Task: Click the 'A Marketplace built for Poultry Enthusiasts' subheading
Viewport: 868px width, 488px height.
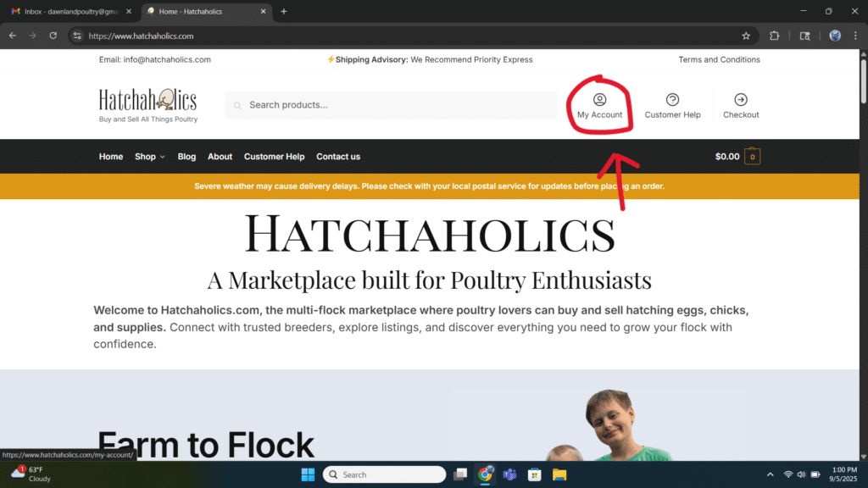Action: coord(430,280)
